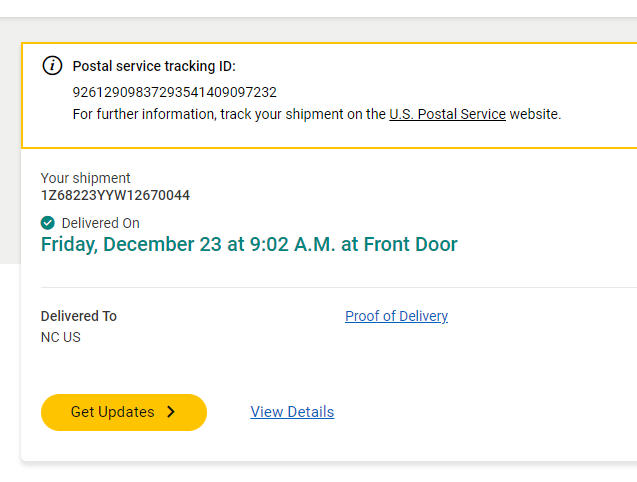
Task: Open the Proof of Delivery link
Action: tap(396, 316)
